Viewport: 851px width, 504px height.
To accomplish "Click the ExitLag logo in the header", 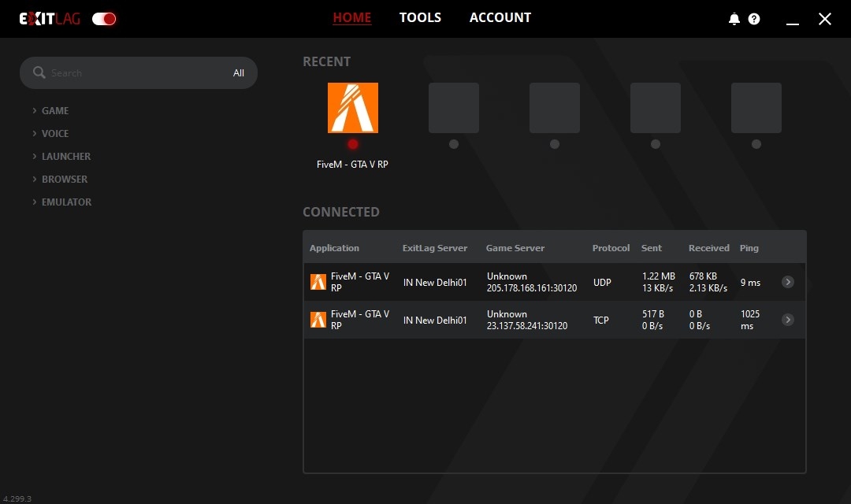I will (50, 19).
